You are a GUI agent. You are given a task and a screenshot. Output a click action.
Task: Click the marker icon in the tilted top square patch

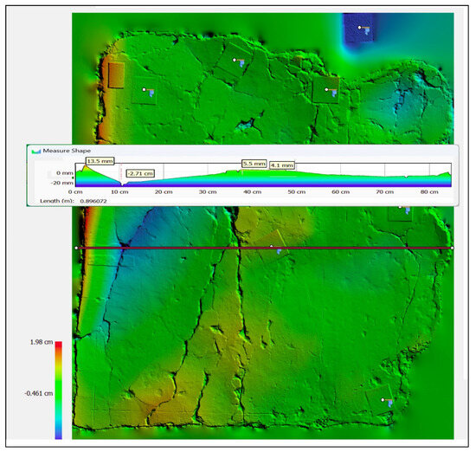click(x=239, y=62)
